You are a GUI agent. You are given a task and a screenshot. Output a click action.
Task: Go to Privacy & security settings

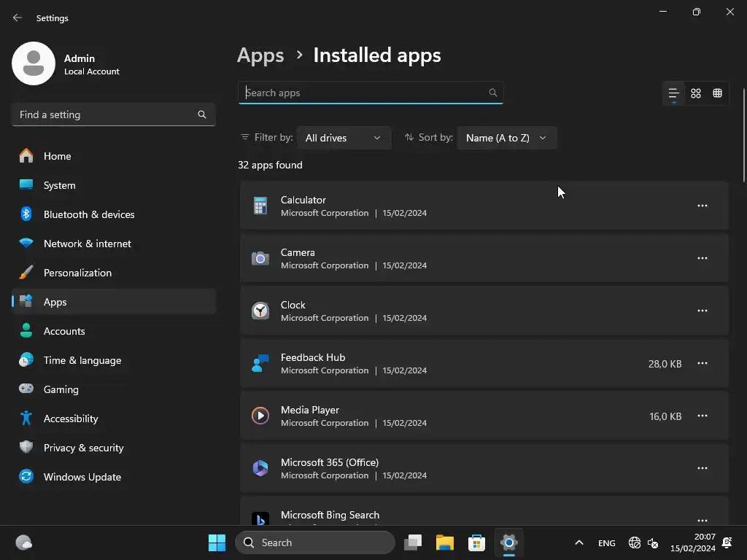point(83,448)
